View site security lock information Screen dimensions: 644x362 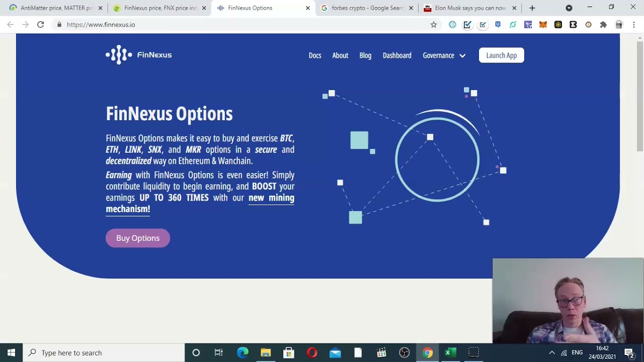pos(59,25)
